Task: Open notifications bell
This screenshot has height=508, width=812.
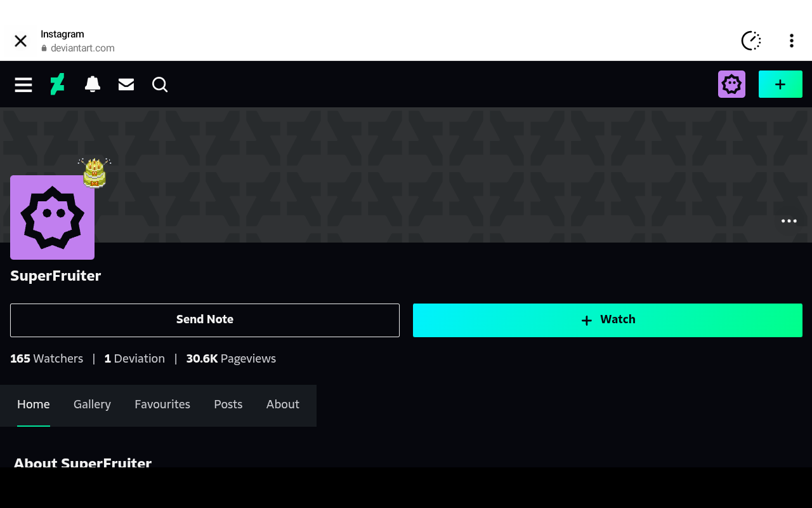Action: coord(93,84)
